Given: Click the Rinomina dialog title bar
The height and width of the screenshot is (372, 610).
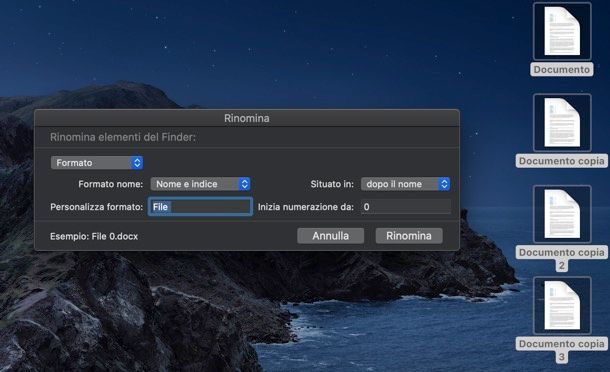Looking at the screenshot, I should pos(247,118).
